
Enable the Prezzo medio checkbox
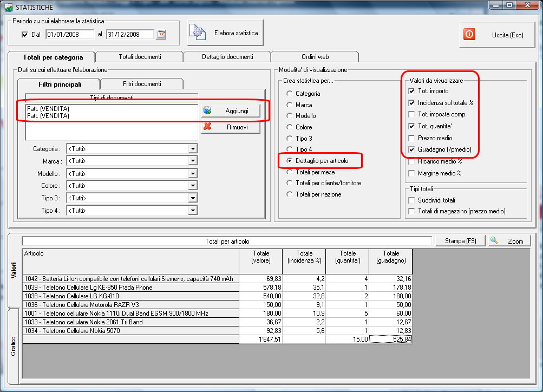point(411,138)
